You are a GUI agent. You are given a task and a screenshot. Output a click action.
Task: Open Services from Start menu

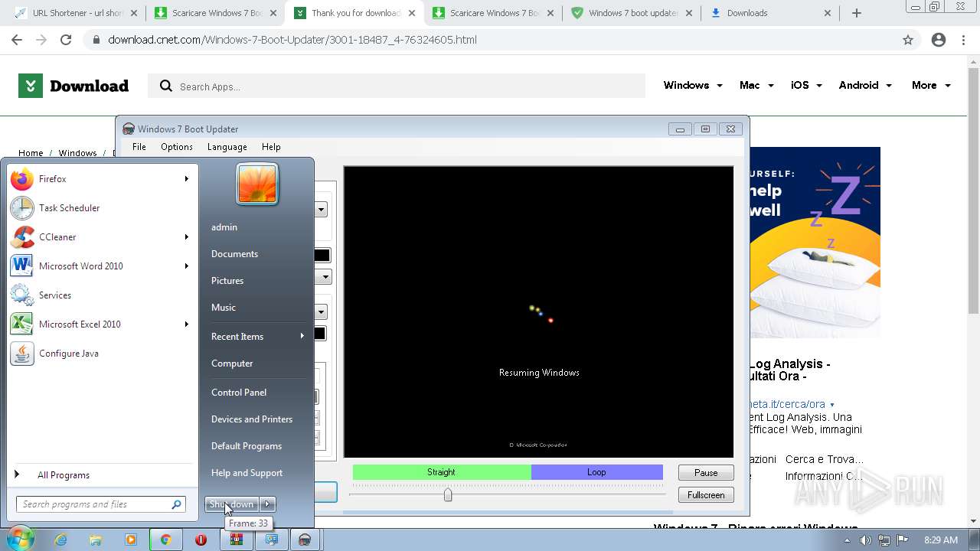[x=100, y=295]
